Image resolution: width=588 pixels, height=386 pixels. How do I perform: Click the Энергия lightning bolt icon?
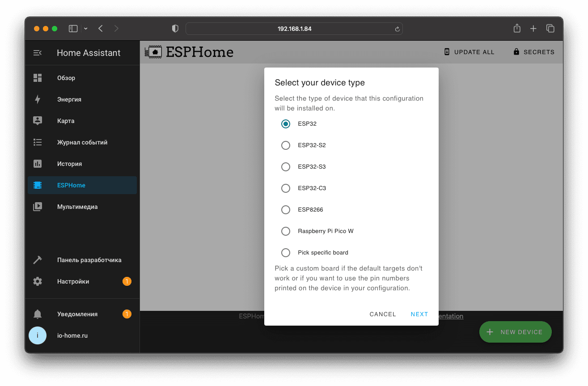pyautogui.click(x=38, y=99)
